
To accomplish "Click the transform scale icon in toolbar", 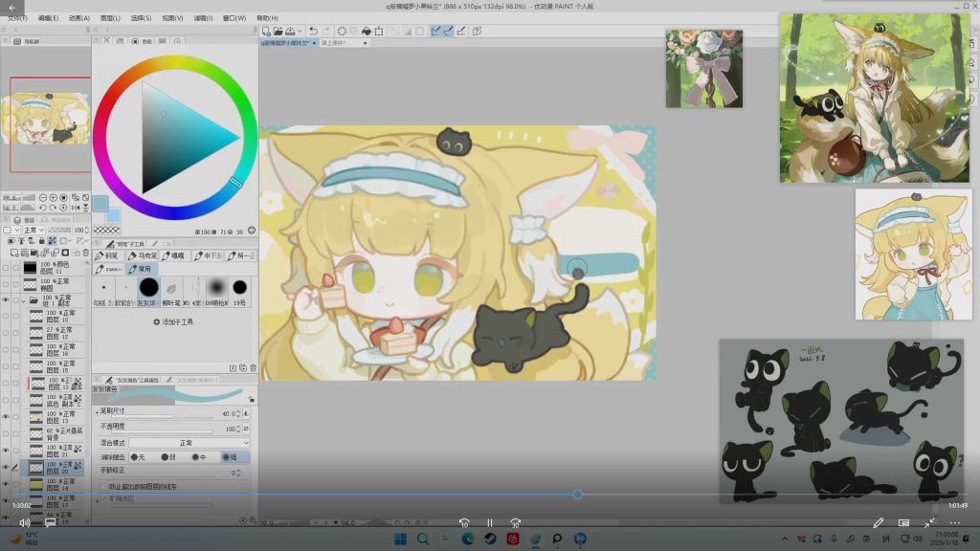I will pyautogui.click(x=379, y=31).
